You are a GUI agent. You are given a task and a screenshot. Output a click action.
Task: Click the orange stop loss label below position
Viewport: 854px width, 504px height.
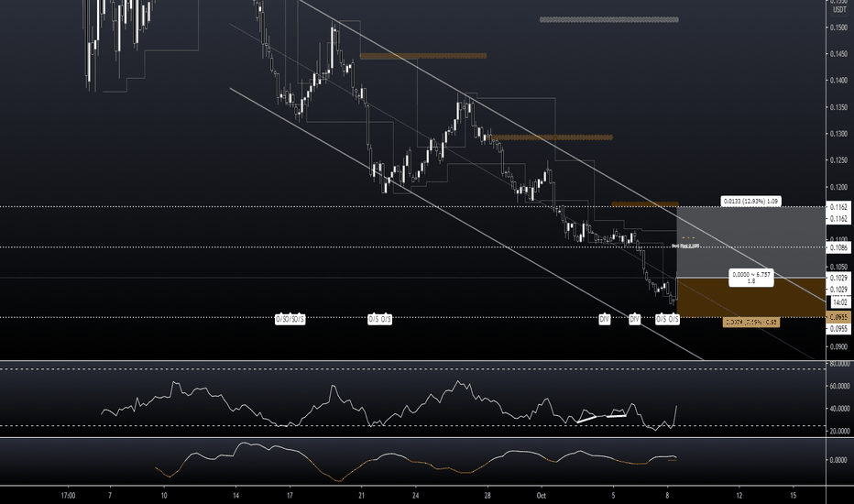(x=751, y=323)
